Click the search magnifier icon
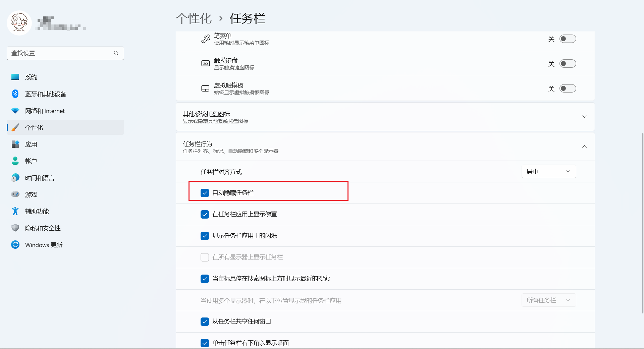Viewport: 644px width, 349px height. [116, 53]
